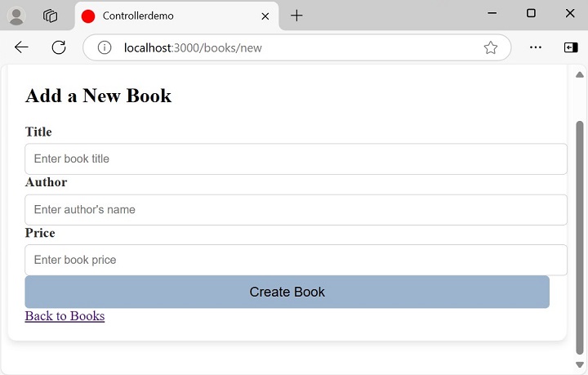Open the tab actions menu icon

pos(51,16)
